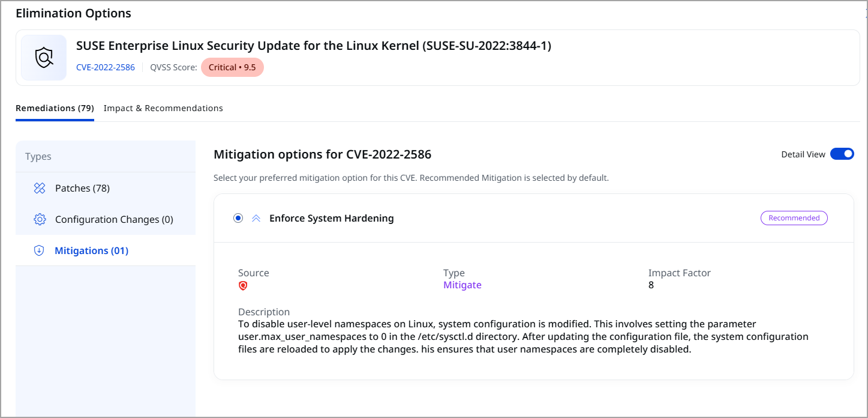868x418 pixels.
Task: Click the Detail View label
Action: [x=803, y=154]
